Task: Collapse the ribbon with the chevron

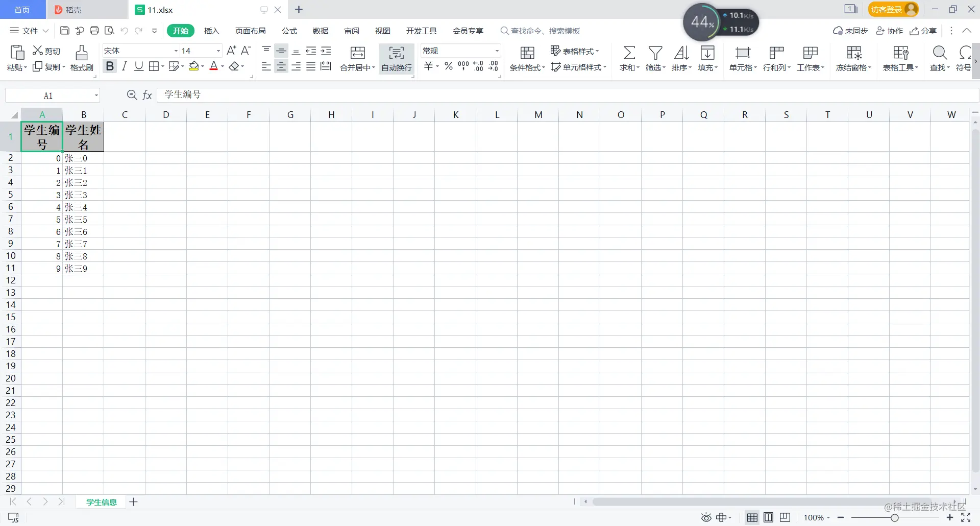Action: [967, 31]
